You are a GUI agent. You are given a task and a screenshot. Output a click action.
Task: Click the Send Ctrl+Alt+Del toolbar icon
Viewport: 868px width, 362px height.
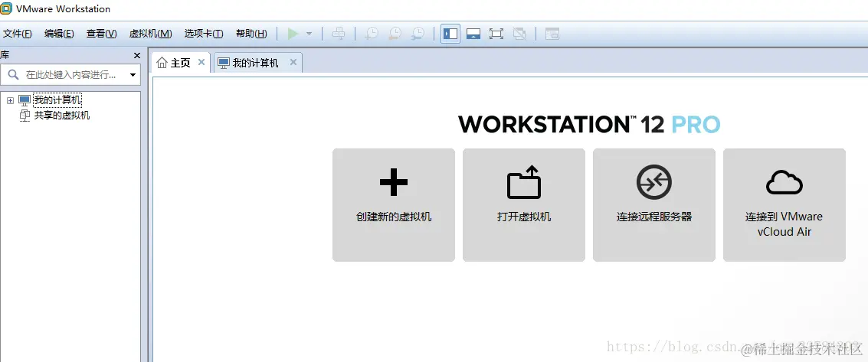(x=338, y=34)
